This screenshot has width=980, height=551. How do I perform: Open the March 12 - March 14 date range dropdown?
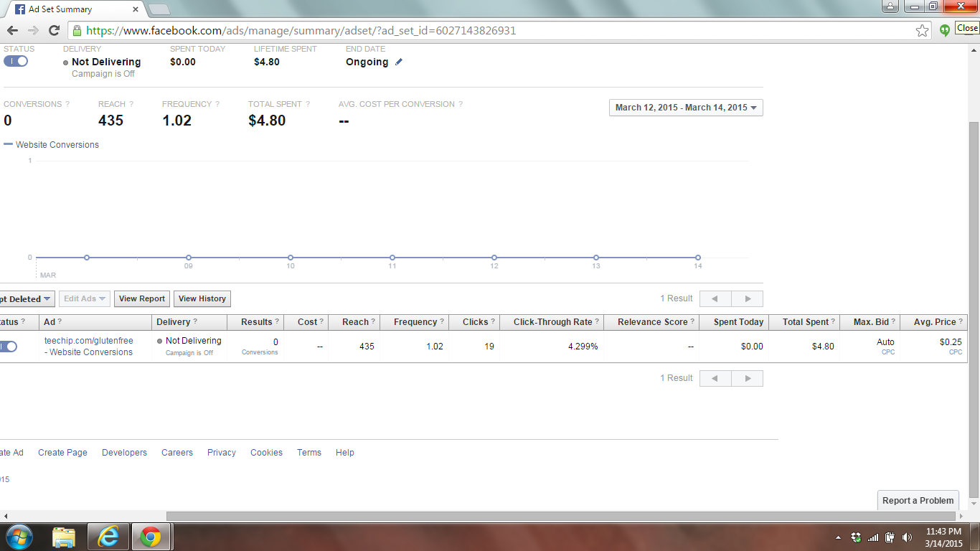tap(686, 108)
